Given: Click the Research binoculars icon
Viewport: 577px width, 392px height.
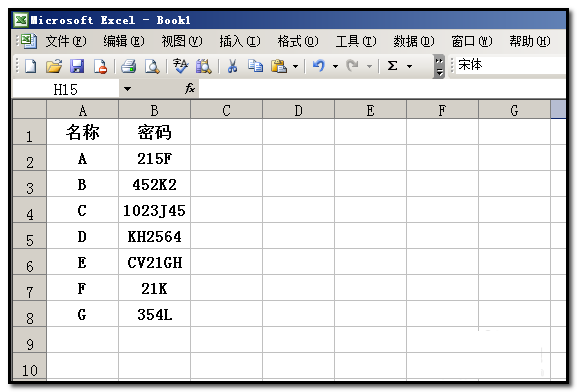Looking at the screenshot, I should coord(203,67).
